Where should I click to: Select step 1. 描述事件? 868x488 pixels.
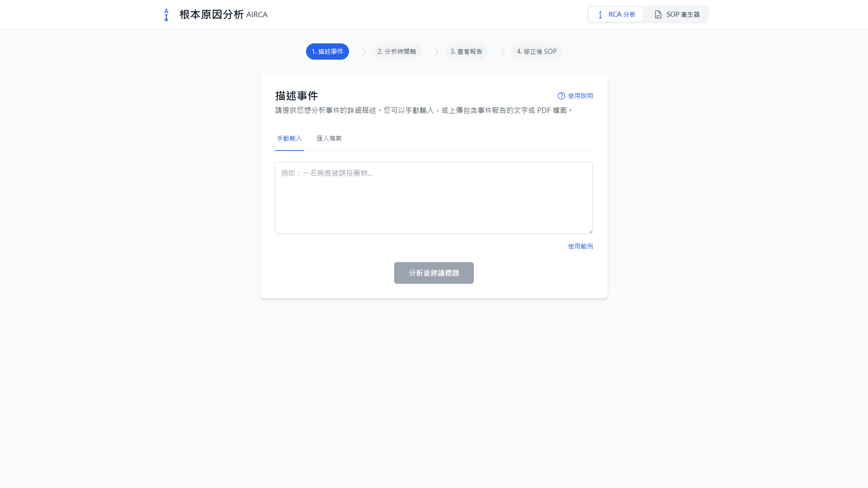(327, 52)
